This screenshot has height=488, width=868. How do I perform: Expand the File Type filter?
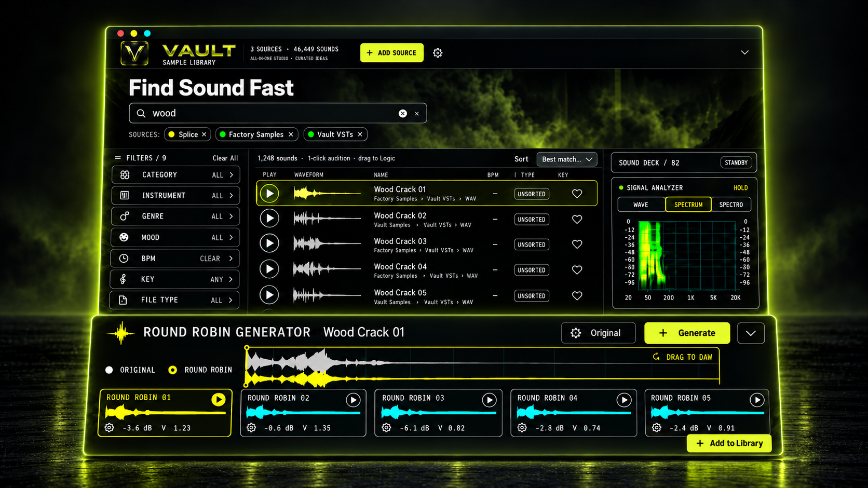174,300
